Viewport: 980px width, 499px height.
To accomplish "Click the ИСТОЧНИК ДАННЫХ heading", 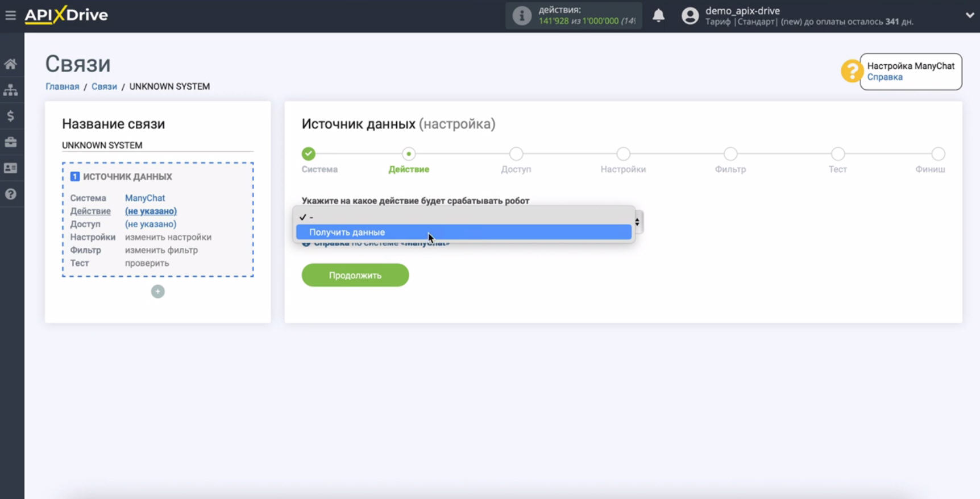I will pos(127,177).
